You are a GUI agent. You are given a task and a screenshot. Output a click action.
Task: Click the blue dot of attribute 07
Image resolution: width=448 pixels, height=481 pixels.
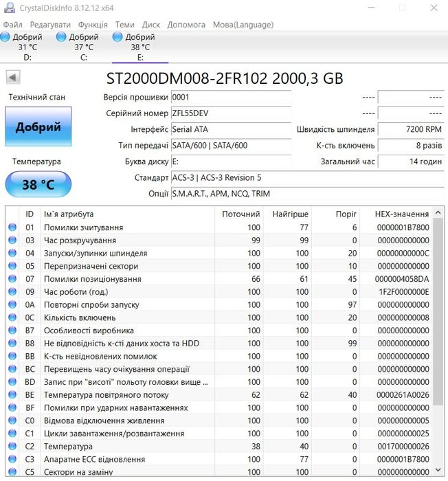[x=12, y=278]
